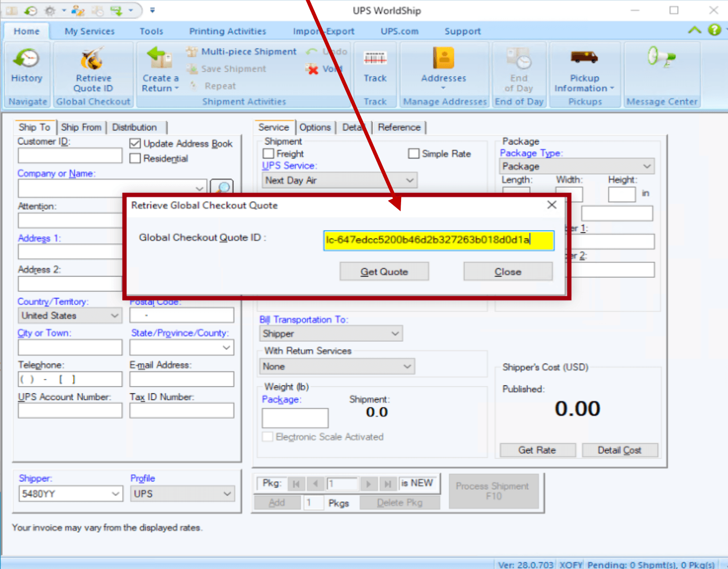Select the Ship From tab
Viewport: 728px width, 569px height.
[x=81, y=127]
